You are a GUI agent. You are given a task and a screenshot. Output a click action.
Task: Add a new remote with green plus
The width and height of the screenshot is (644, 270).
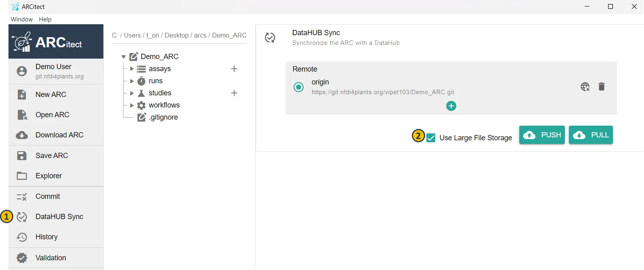pos(451,106)
